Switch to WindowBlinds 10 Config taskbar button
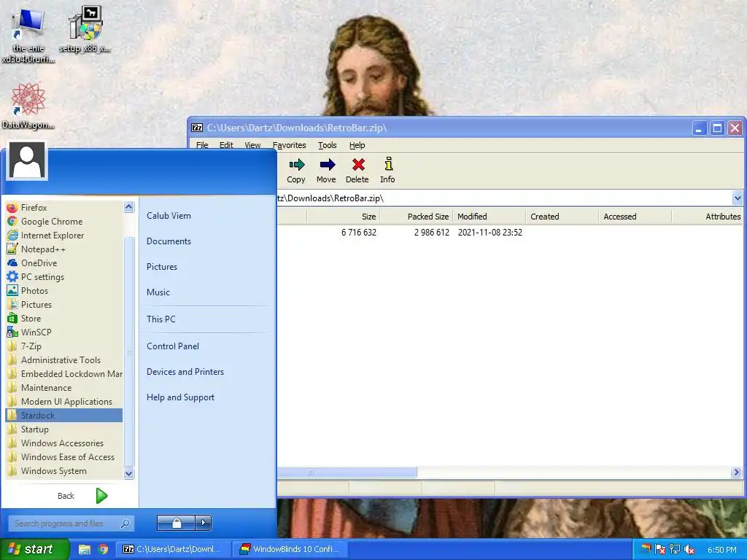 pos(290,549)
